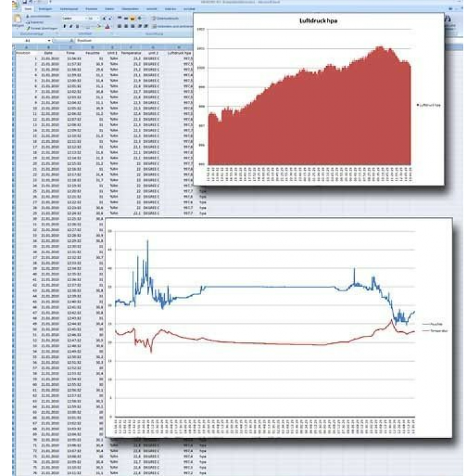Apply the fill color bucket
Viewport: 476px width, 476px height.
coord(98,26)
